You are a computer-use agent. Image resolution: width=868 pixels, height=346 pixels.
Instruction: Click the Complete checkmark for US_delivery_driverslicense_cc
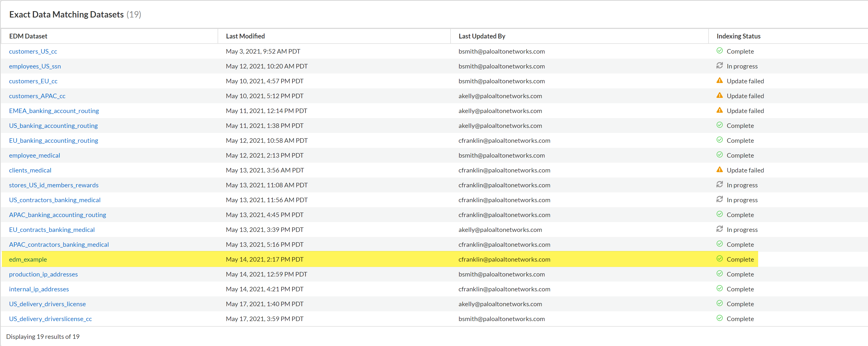point(719,318)
